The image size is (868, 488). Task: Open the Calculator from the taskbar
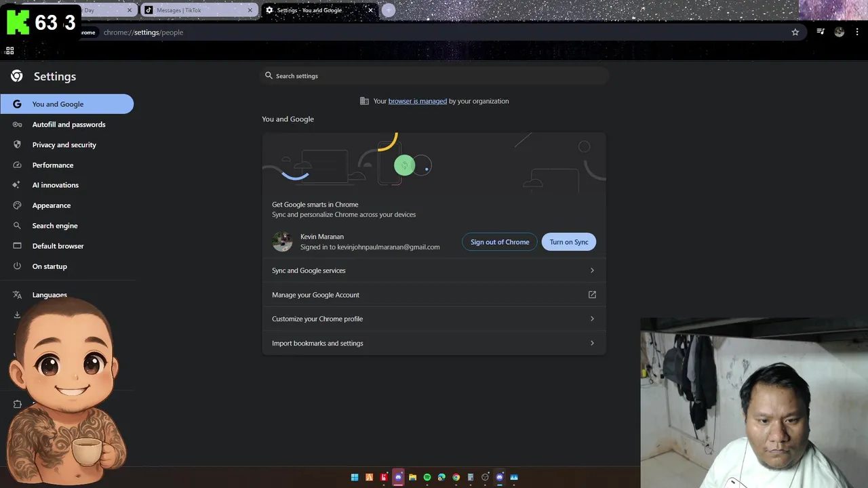coord(471,477)
